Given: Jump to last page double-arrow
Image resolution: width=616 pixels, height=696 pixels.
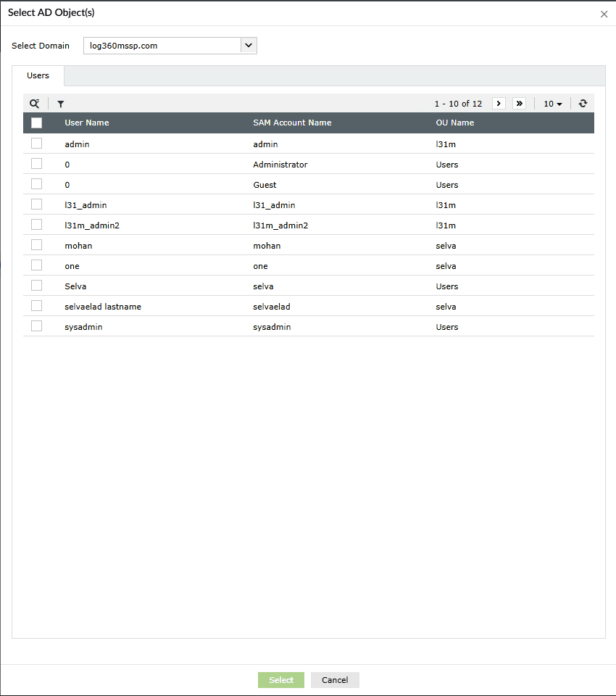Looking at the screenshot, I should tap(519, 104).
